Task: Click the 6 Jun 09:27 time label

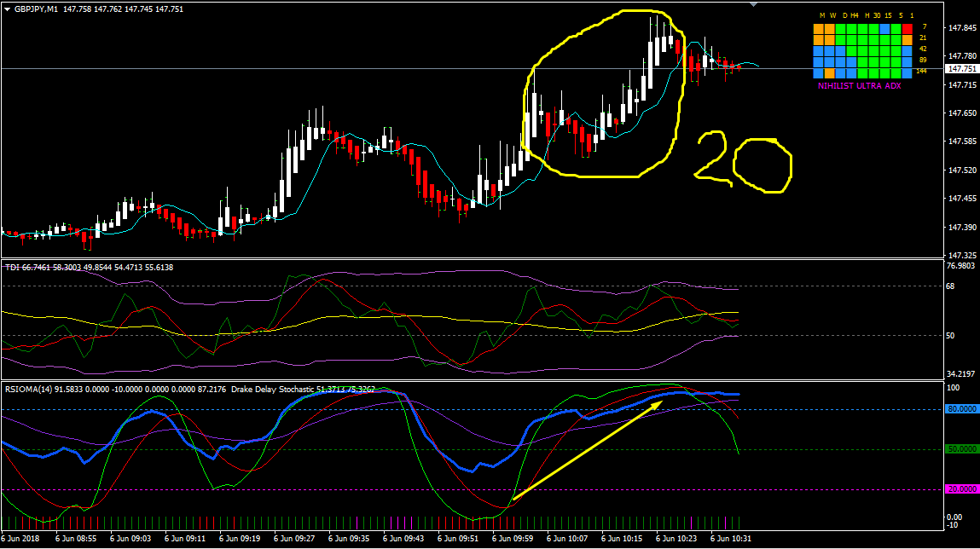Action: click(293, 539)
